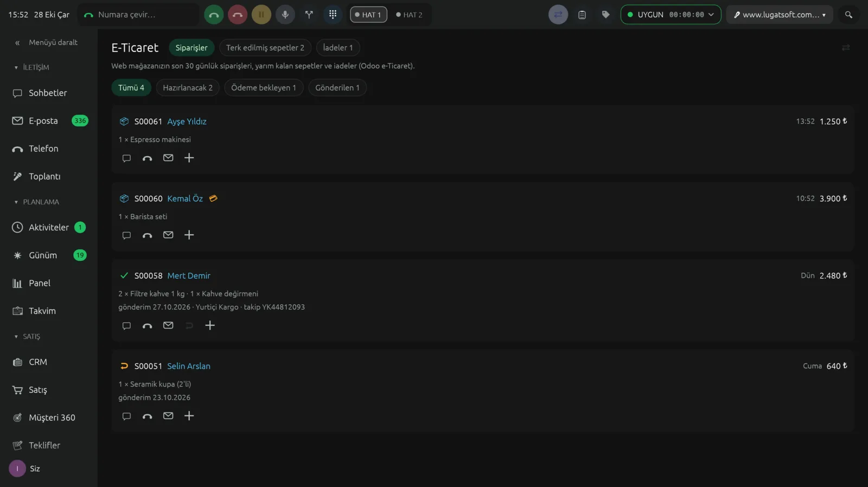Select line HAT 1
The image size is (868, 487).
click(368, 15)
